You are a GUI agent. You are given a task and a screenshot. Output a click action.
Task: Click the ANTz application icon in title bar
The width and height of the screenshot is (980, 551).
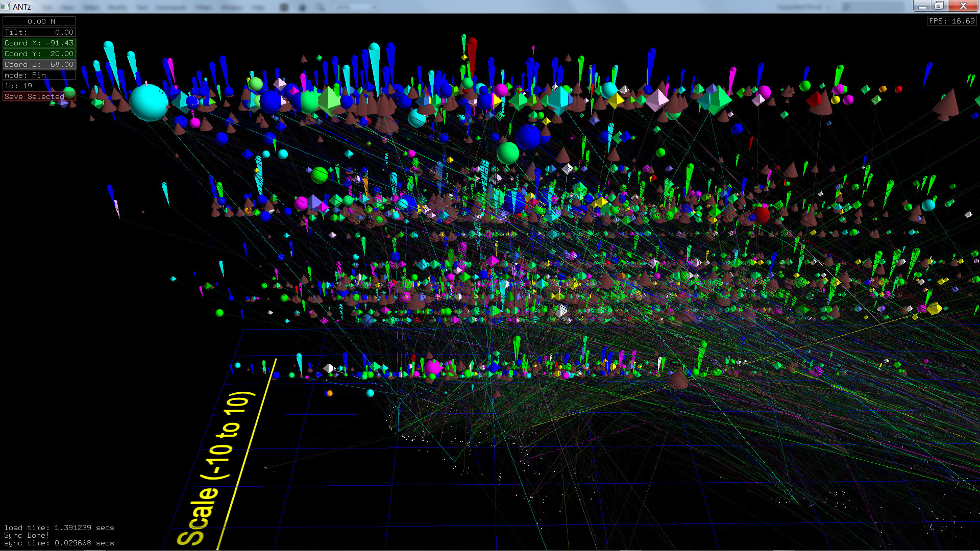tap(5, 7)
